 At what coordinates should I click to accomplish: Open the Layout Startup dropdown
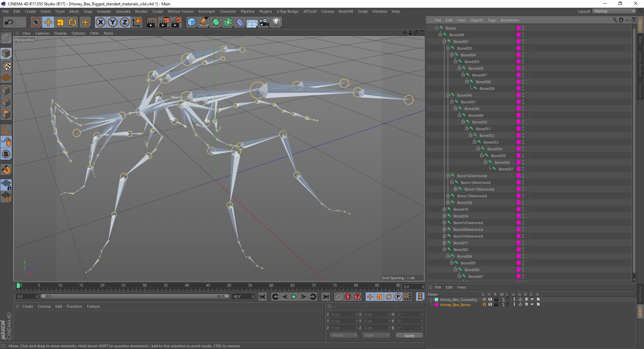click(x=614, y=11)
